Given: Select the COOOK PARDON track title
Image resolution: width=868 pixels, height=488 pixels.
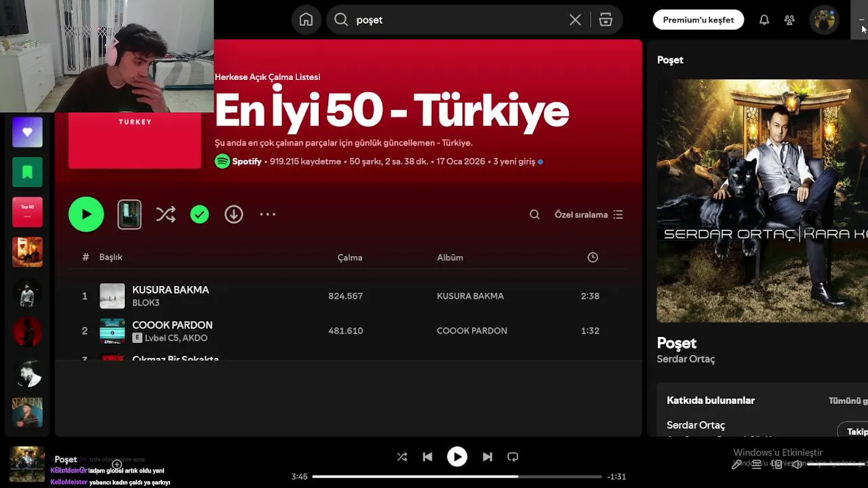Looking at the screenshot, I should pyautogui.click(x=172, y=325).
